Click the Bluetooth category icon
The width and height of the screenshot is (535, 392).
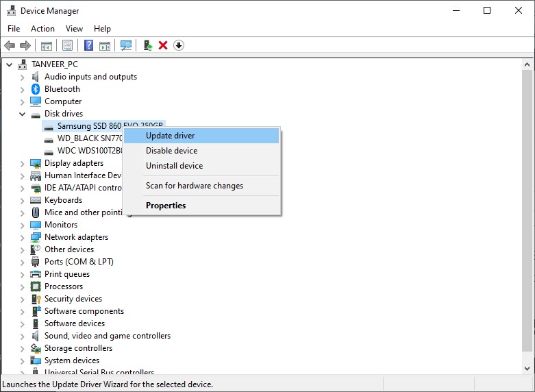coord(36,89)
